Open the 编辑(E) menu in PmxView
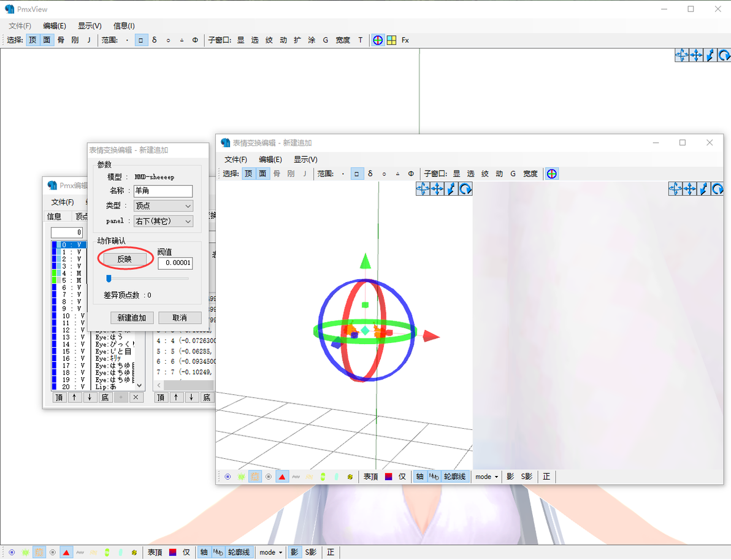The image size is (731, 560). click(x=55, y=26)
